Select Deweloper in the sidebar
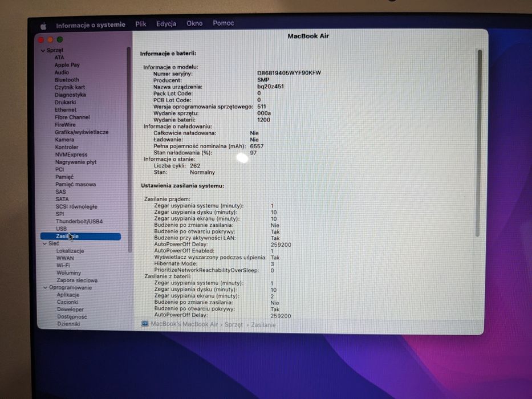The width and height of the screenshot is (532, 399). (70, 310)
